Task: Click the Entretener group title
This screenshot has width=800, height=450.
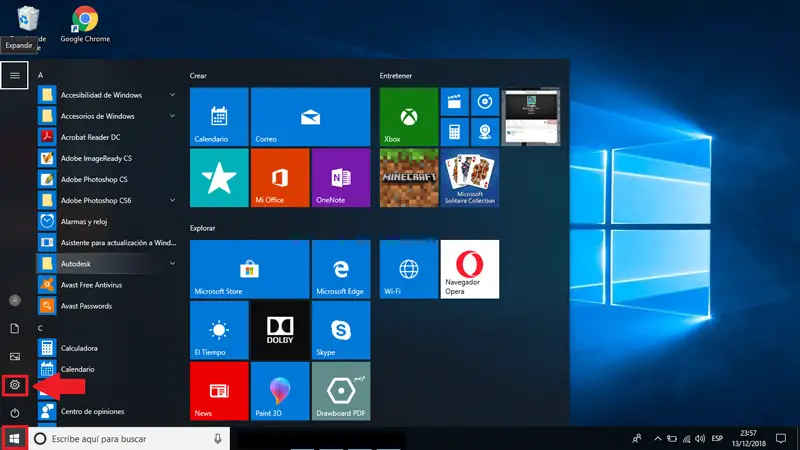Action: 395,76
